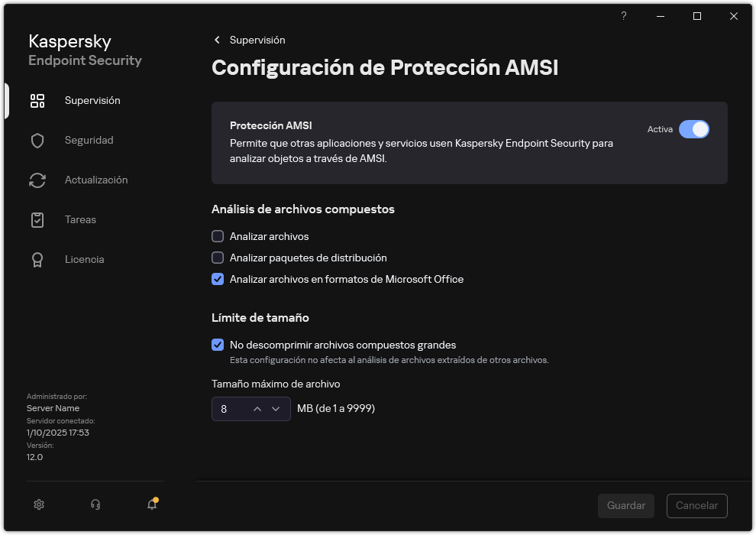
Task: Save settings with the Guardar button
Action: click(x=625, y=505)
